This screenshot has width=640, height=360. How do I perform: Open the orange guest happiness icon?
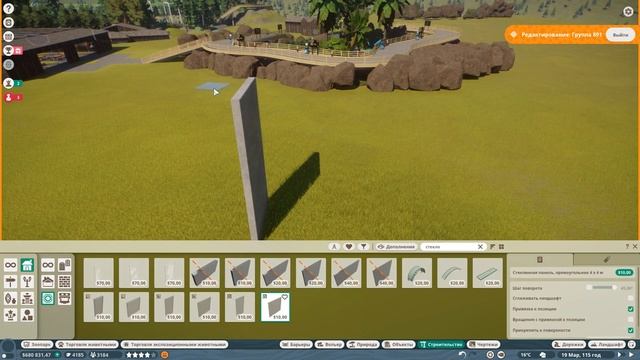point(164,355)
